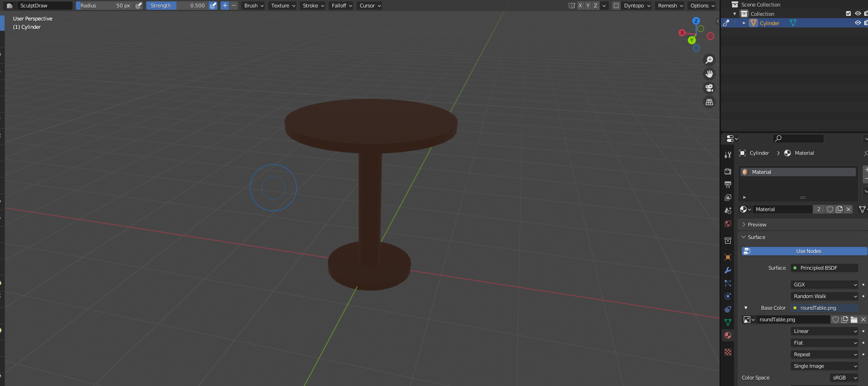The image size is (868, 386).
Task: Click the fake user shield for Material
Action: point(830,209)
